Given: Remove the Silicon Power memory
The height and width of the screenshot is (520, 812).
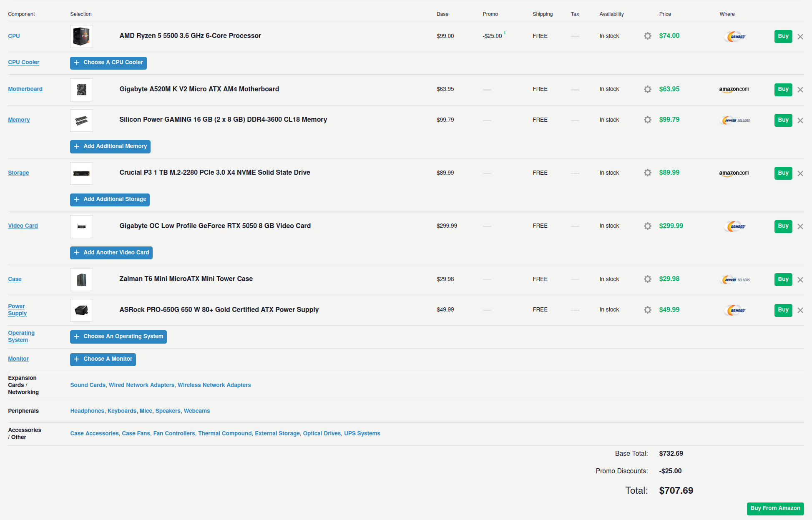Looking at the screenshot, I should coord(800,121).
